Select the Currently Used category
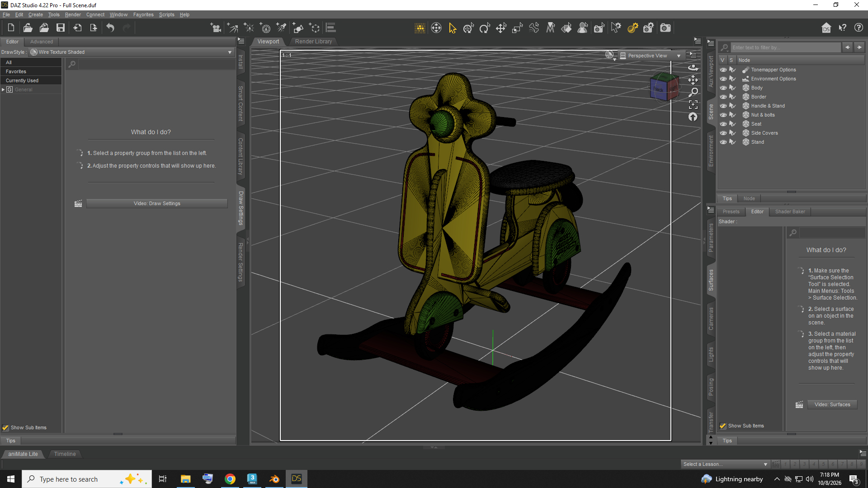 point(31,80)
